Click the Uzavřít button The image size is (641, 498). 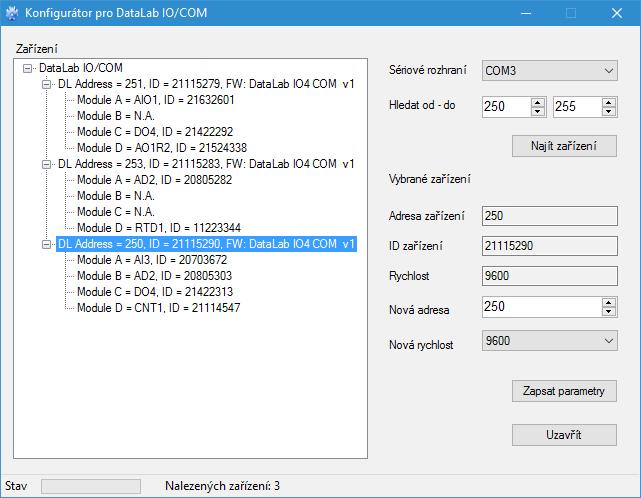click(x=564, y=435)
